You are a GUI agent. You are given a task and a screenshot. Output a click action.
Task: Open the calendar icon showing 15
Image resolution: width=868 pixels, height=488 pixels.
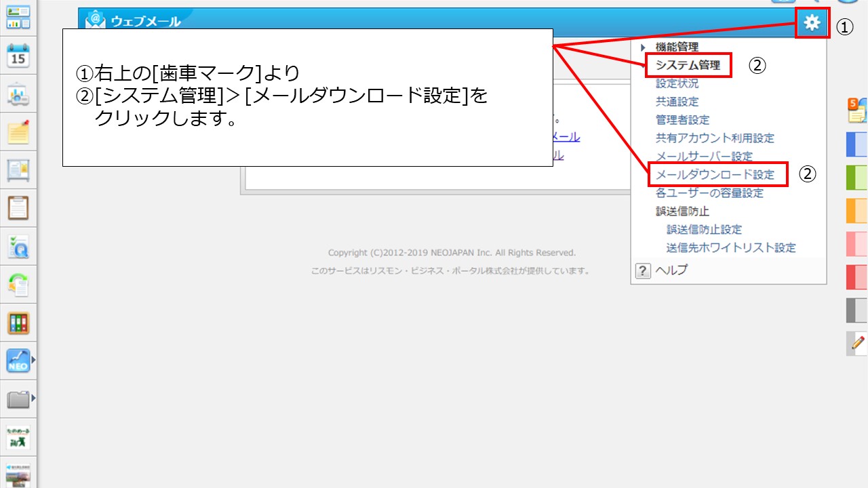(18, 56)
